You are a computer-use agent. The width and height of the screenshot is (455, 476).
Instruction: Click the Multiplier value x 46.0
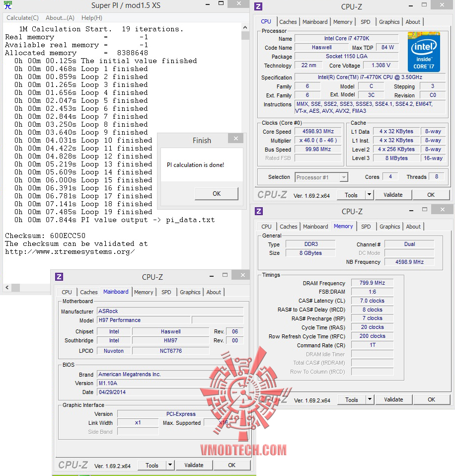click(x=318, y=140)
